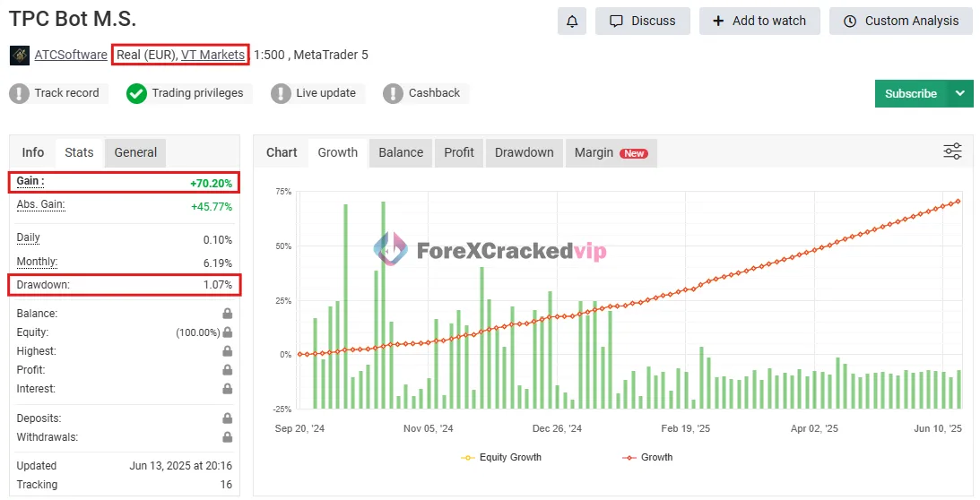Image resolution: width=980 pixels, height=500 pixels.
Task: Click the Trading privileges green check icon
Action: click(x=136, y=94)
